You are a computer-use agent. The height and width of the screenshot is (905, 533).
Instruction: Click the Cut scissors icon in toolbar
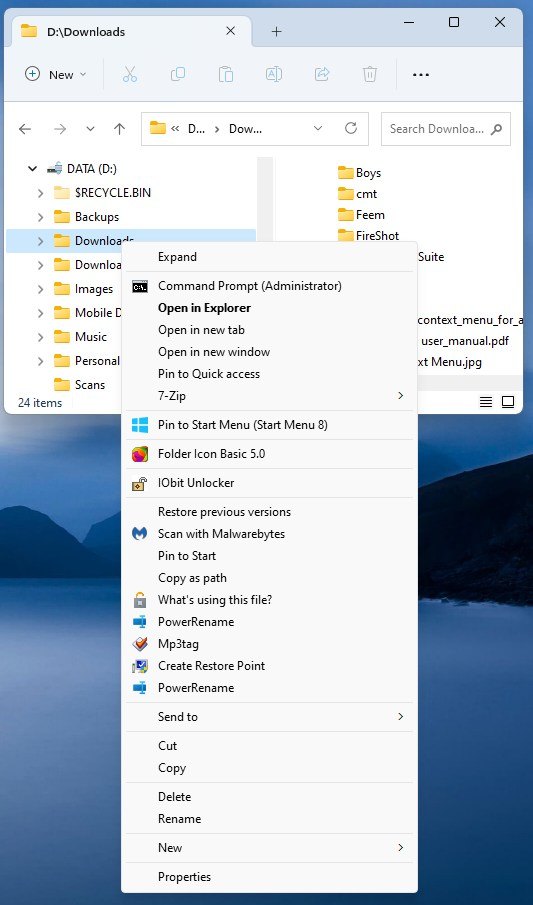coord(130,74)
